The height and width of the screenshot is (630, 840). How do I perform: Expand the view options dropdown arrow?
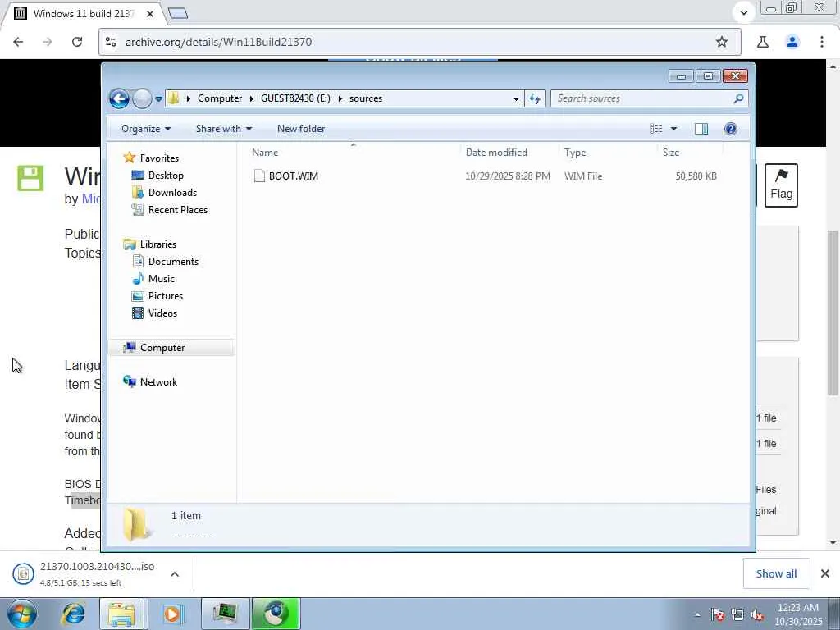[x=674, y=129]
